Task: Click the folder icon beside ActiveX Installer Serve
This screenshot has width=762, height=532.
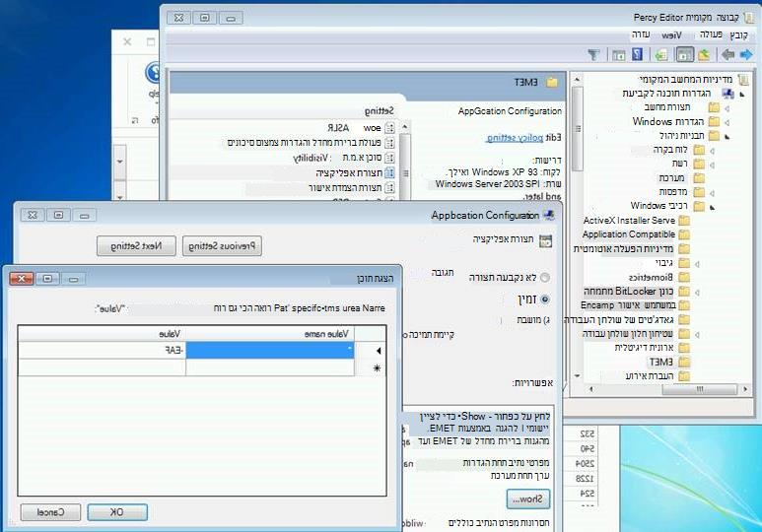Action: point(684,221)
